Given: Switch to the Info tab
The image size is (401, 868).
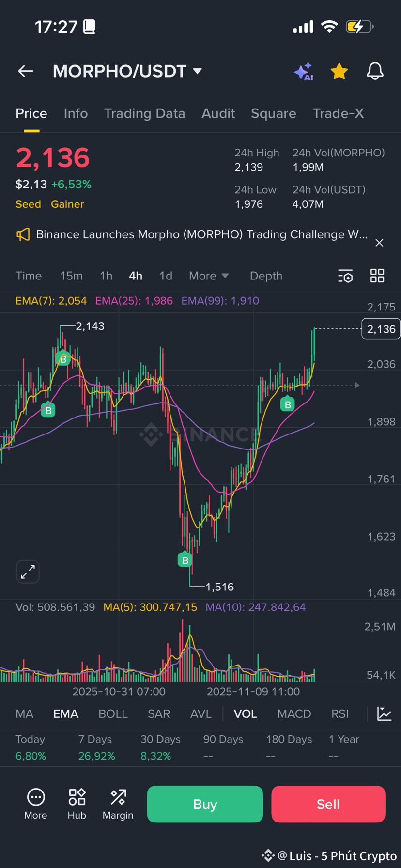Looking at the screenshot, I should tap(76, 113).
